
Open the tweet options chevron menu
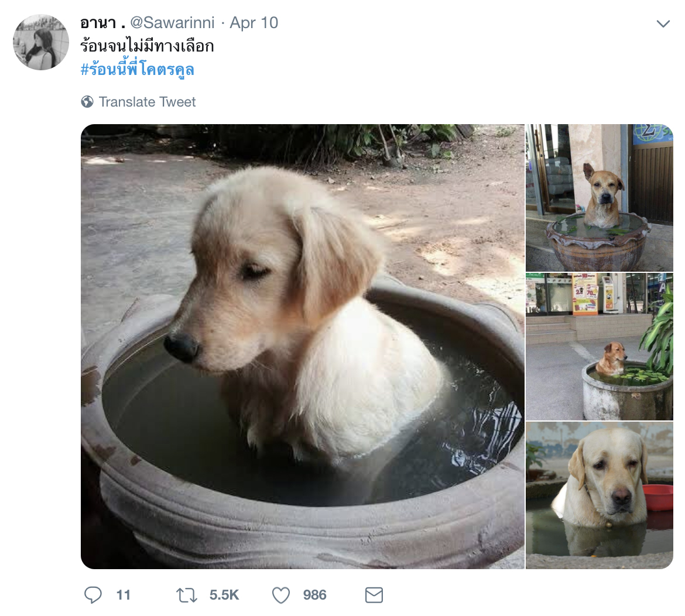[663, 23]
